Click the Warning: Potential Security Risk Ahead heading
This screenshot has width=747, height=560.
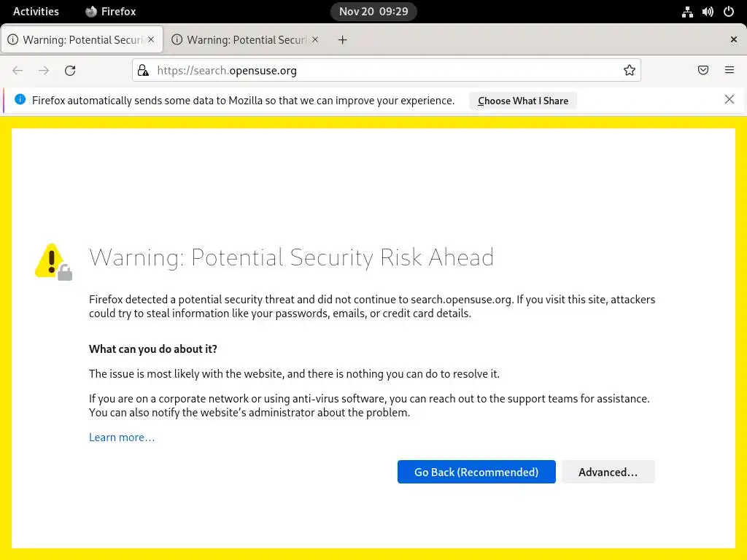pos(292,257)
